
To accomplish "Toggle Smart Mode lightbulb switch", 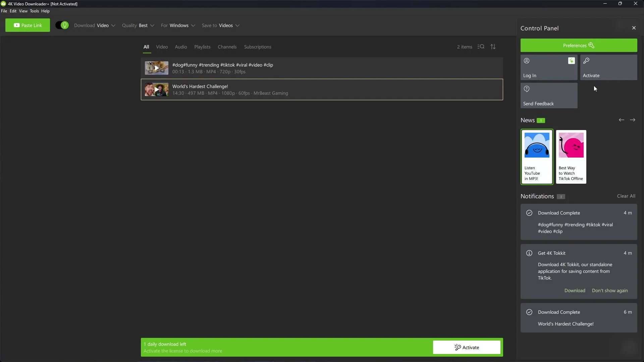I will (x=62, y=25).
